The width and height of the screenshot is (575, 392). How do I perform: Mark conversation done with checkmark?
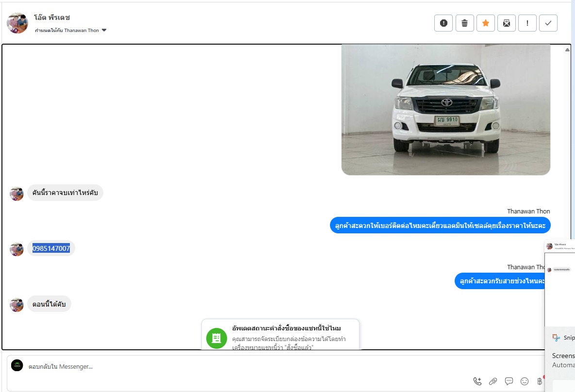click(x=548, y=23)
